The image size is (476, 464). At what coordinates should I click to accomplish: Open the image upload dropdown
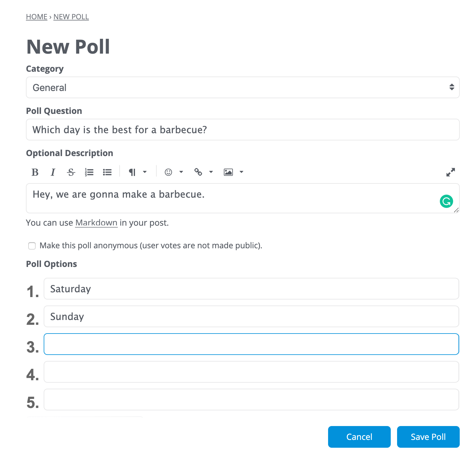233,172
